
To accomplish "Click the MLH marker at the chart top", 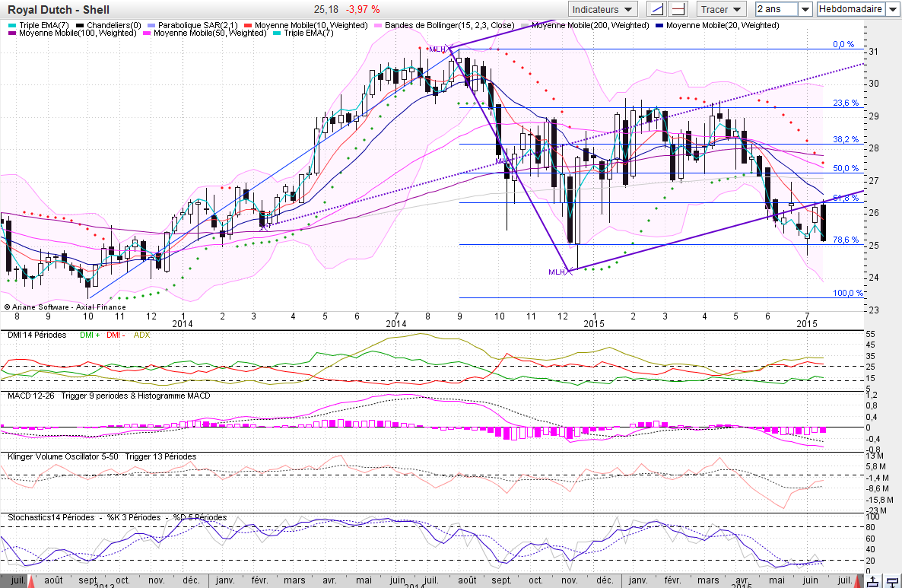I will coord(437,49).
